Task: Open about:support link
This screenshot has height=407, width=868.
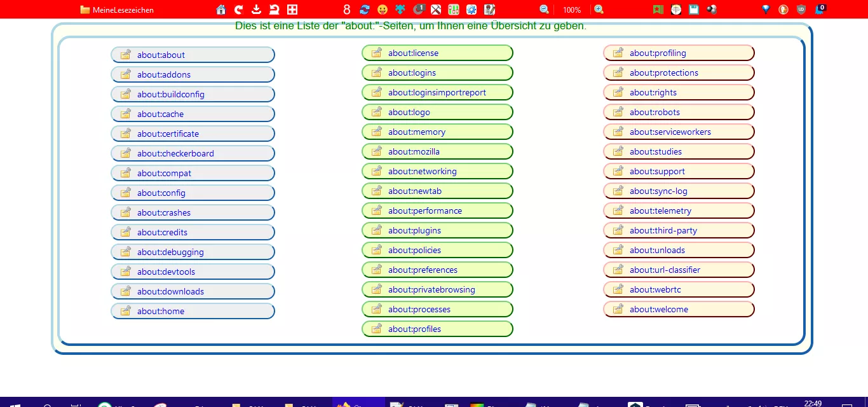Action: (679, 171)
